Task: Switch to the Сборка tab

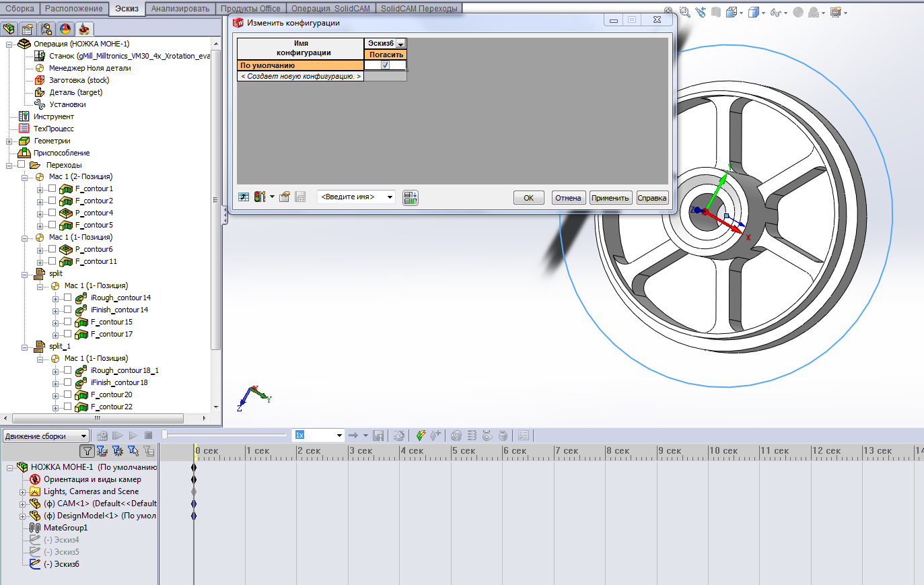Action: (x=20, y=8)
